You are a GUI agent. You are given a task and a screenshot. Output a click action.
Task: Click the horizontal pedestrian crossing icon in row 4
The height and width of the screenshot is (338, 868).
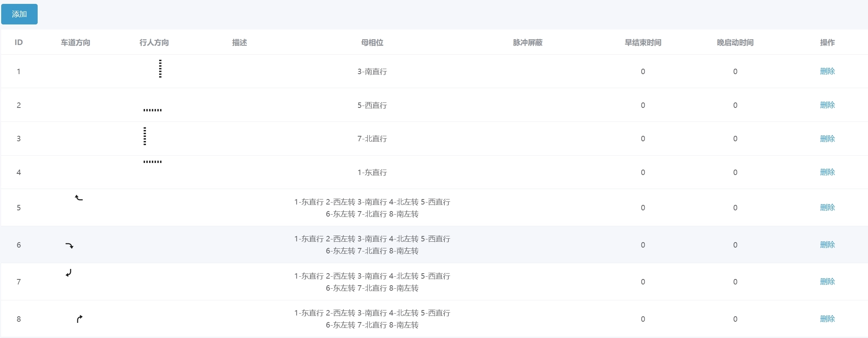(153, 161)
